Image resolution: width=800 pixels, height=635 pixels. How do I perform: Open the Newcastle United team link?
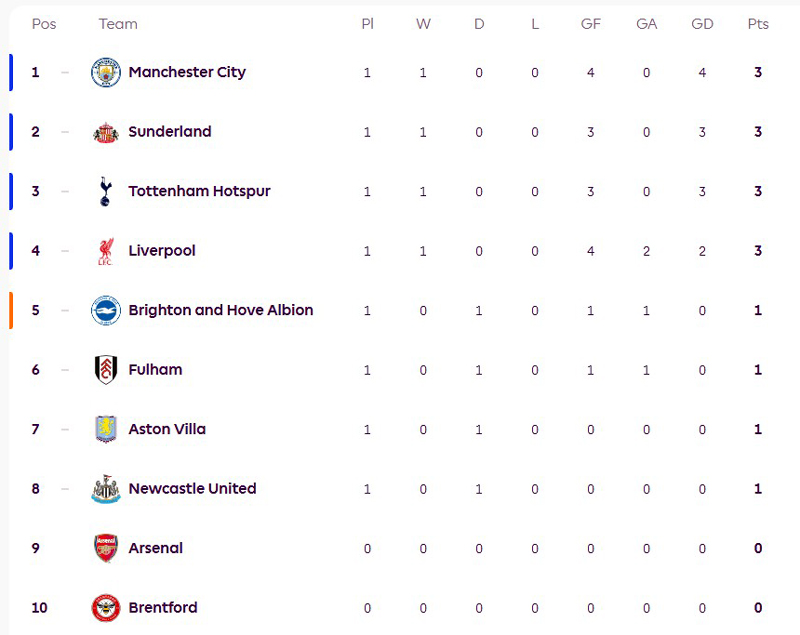[x=192, y=489]
